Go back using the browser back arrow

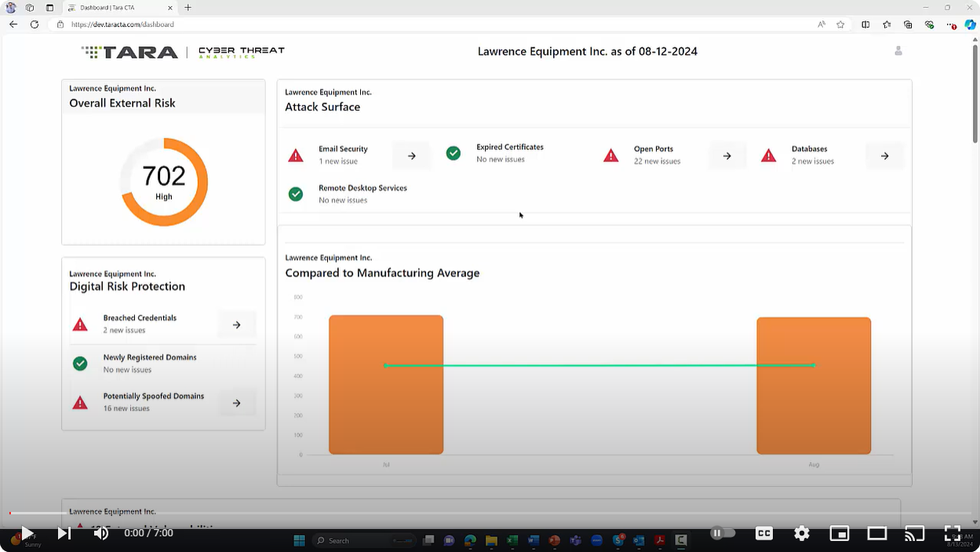point(13,24)
